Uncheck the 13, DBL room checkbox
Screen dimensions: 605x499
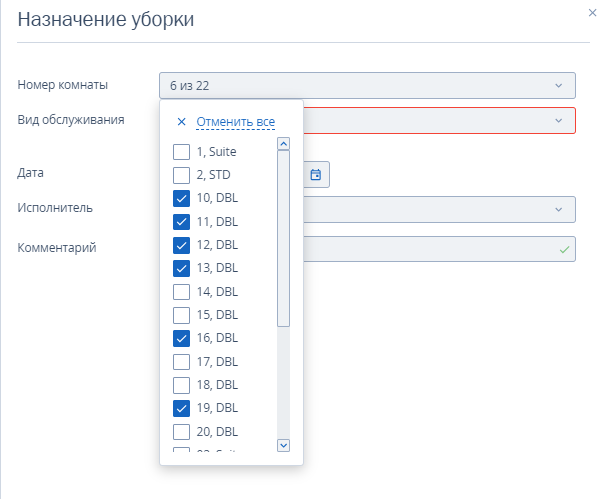[x=181, y=268]
